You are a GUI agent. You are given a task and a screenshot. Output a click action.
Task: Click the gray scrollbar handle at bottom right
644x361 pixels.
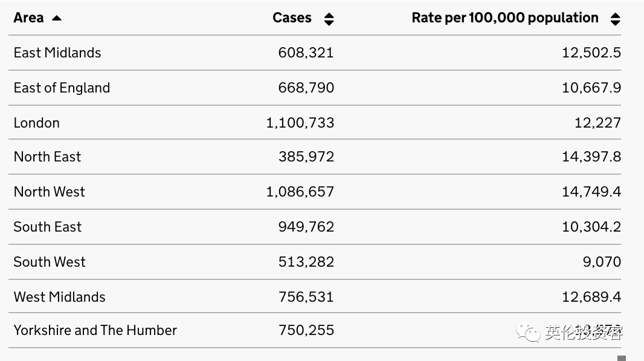click(622, 358)
